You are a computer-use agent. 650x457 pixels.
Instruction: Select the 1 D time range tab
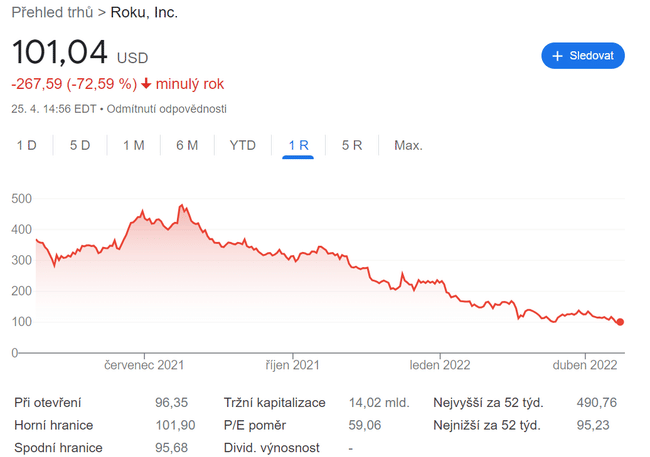(x=26, y=145)
